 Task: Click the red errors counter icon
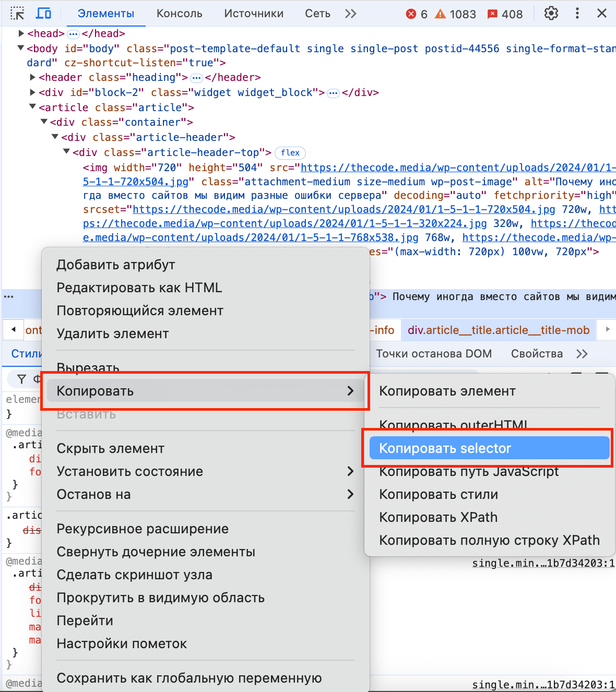(x=411, y=14)
